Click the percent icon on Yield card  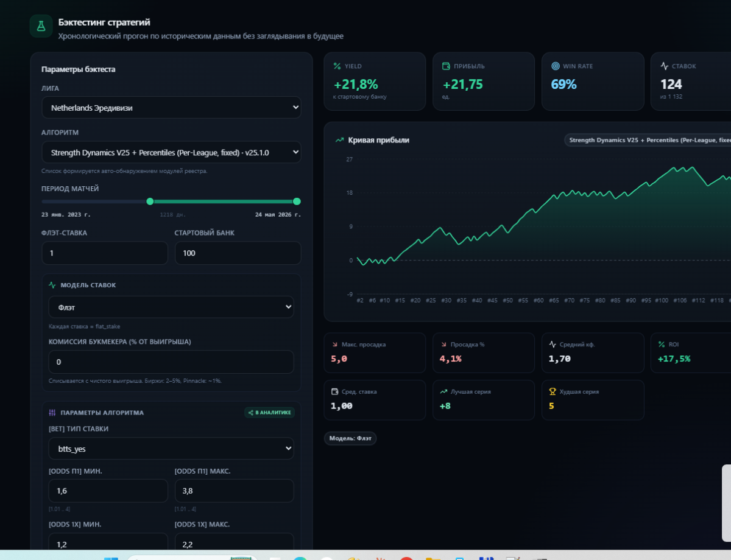[x=337, y=66]
